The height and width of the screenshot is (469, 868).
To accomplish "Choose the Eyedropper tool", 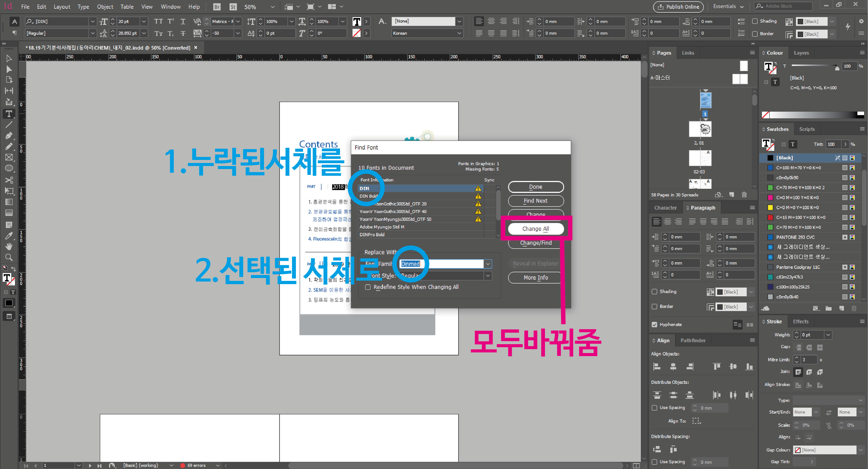I will pos(9,235).
